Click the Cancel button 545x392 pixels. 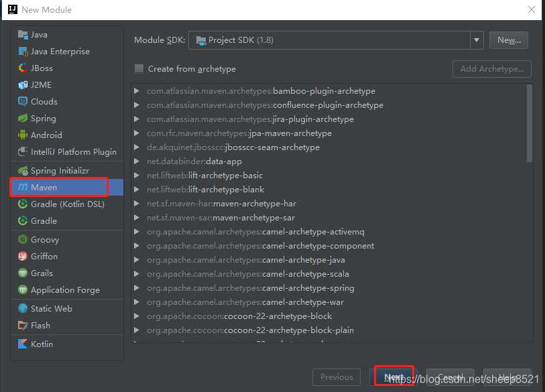(450, 377)
